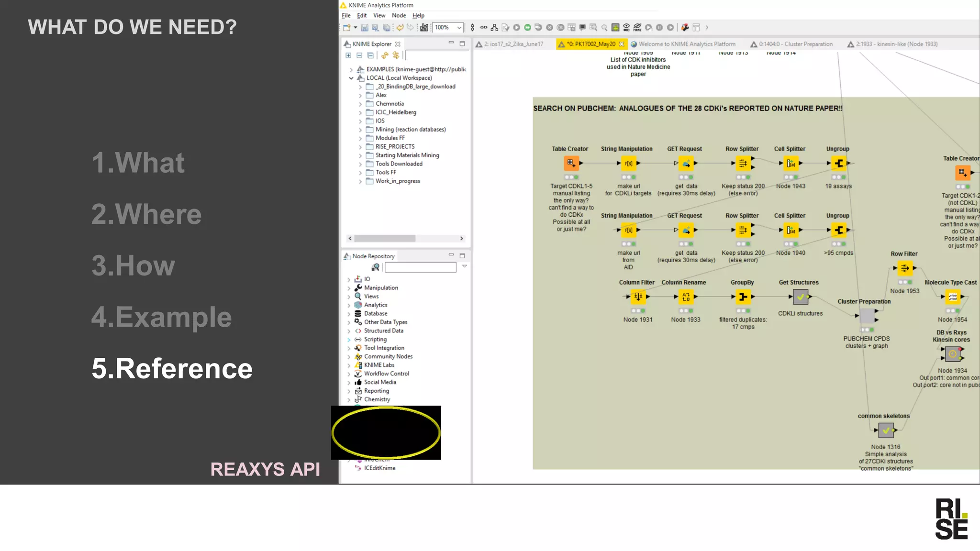Click the Refresh icon in KNIME Explorer
The width and height of the screenshot is (980, 551).
pyautogui.click(x=385, y=55)
